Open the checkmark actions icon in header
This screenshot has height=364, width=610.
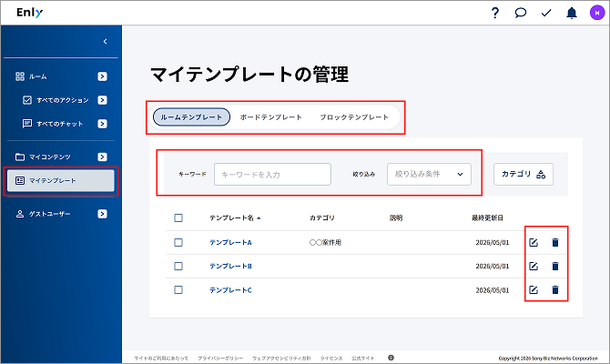tap(546, 13)
